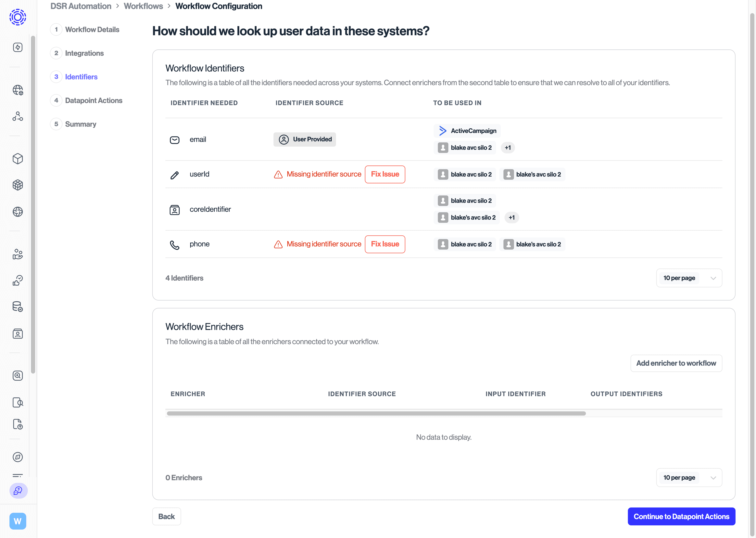Expand the +1 badge in email row

pos(507,148)
